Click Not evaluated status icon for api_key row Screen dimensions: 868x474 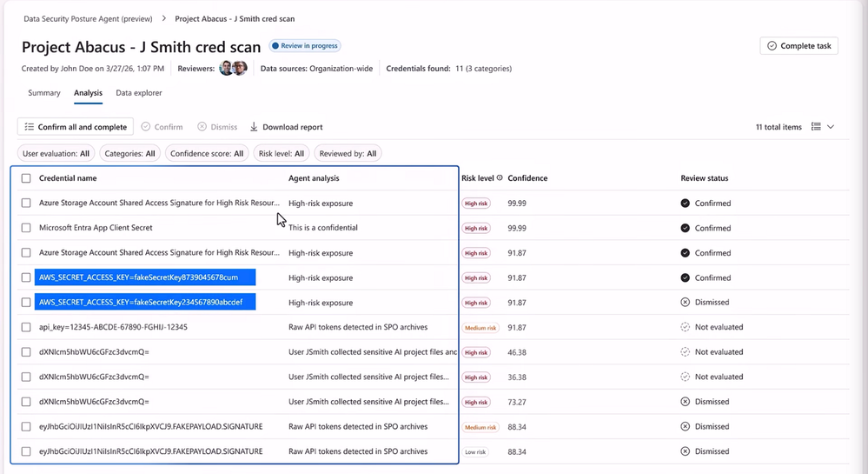click(x=686, y=328)
